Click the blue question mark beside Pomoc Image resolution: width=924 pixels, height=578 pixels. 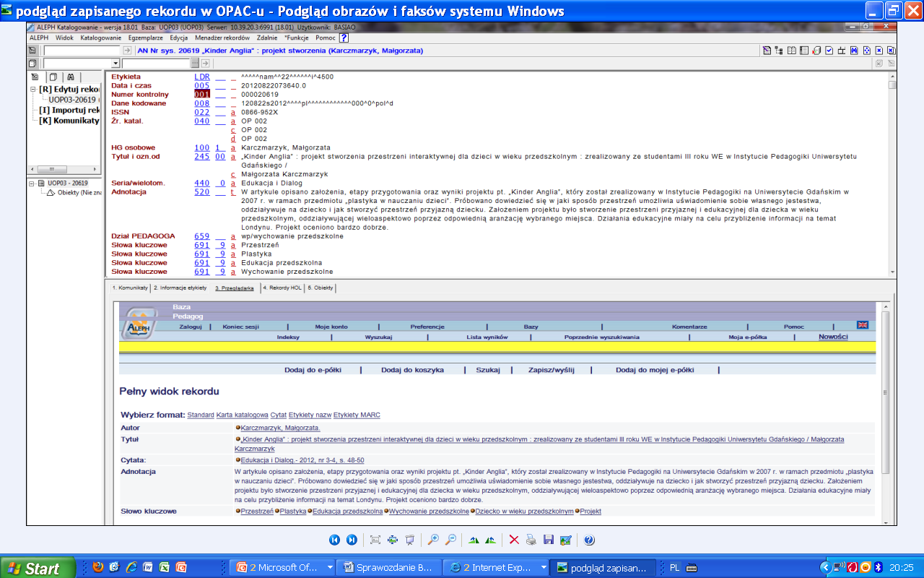344,38
